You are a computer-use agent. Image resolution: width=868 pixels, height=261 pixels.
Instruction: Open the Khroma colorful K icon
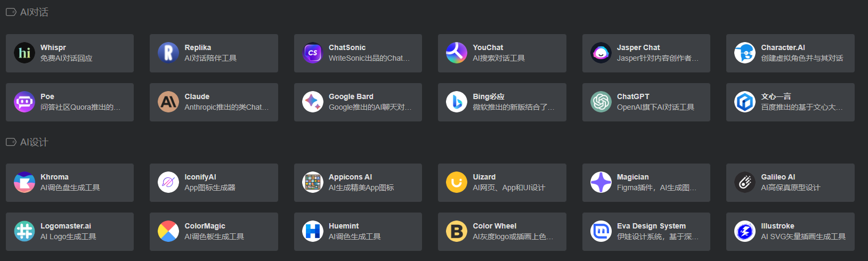(x=25, y=183)
